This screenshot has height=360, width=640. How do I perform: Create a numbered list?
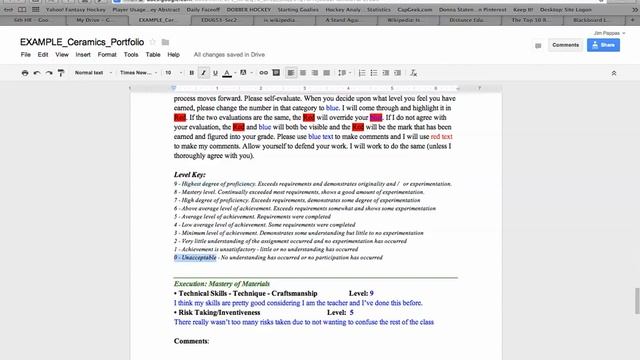(x=362, y=73)
